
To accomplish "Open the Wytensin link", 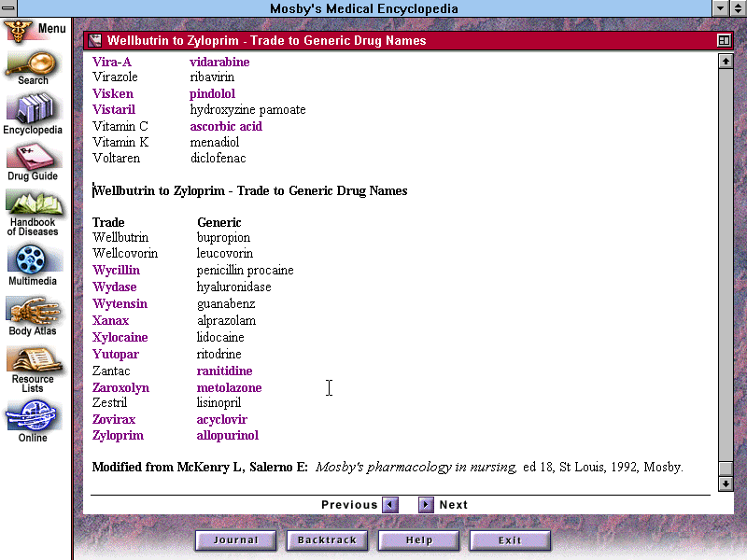I will tap(120, 304).
